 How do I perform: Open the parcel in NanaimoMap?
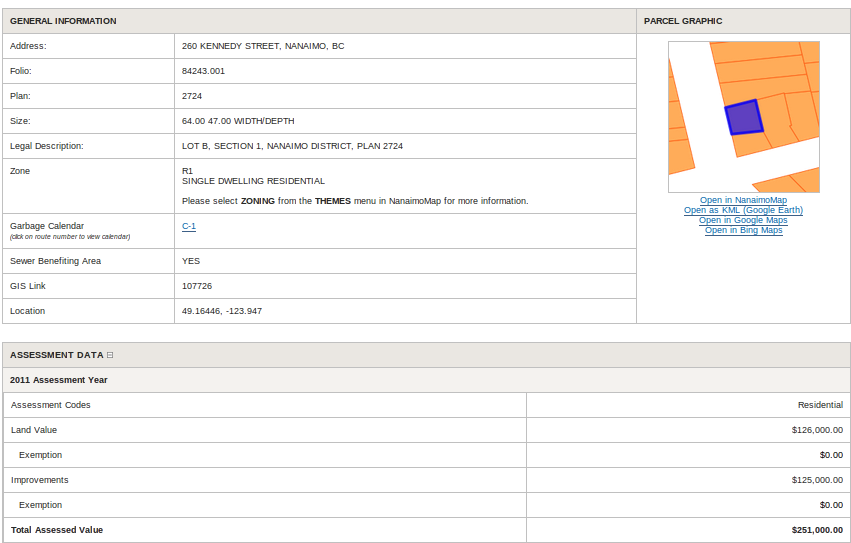point(743,200)
